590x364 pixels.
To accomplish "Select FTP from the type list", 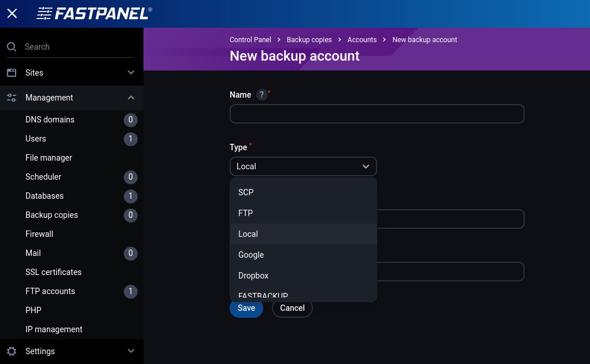I will pyautogui.click(x=303, y=213).
